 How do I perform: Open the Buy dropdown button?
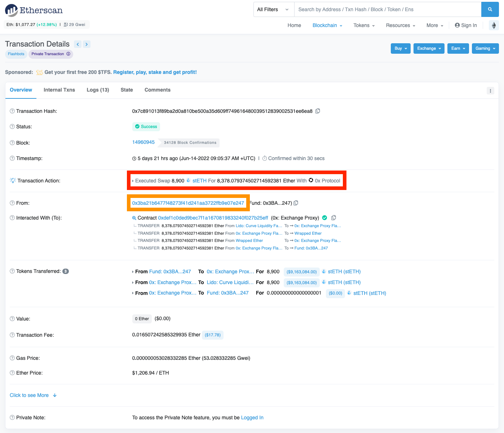pos(401,48)
